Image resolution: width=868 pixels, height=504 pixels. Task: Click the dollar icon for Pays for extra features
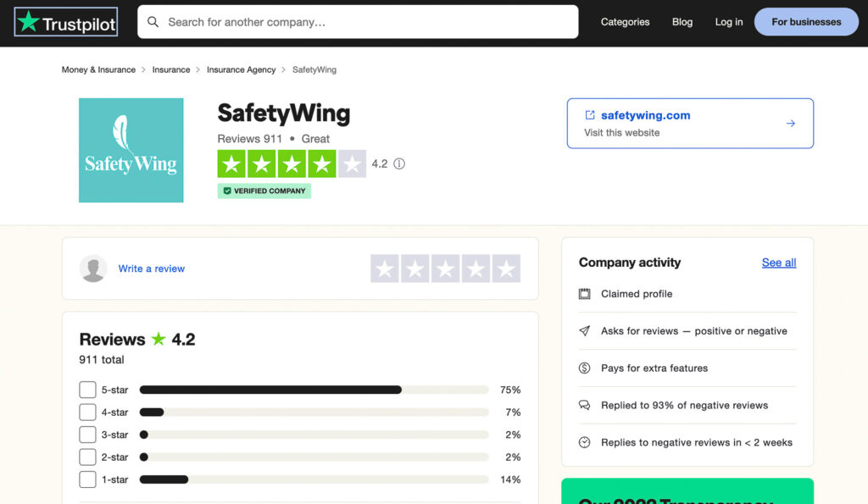(x=585, y=368)
